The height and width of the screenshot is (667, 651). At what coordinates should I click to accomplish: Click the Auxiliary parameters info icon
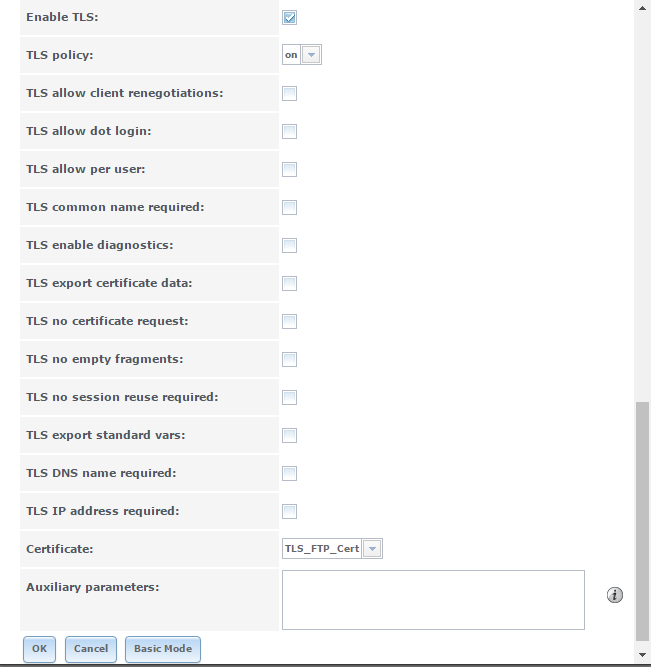614,595
